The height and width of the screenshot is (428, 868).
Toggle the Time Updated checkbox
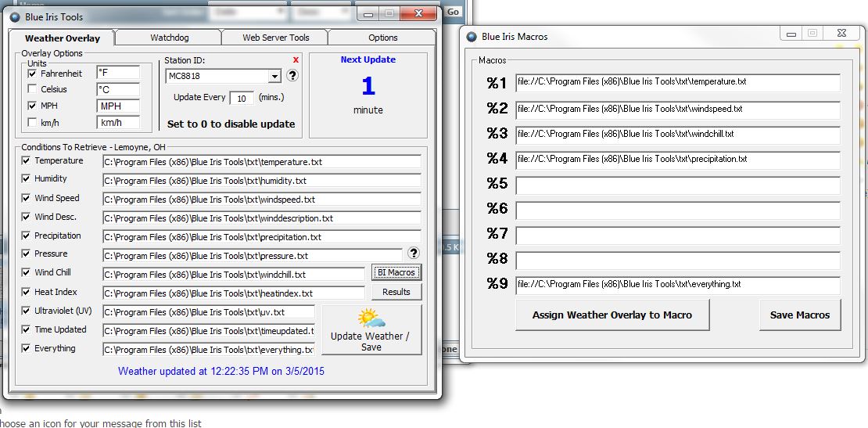(x=26, y=329)
